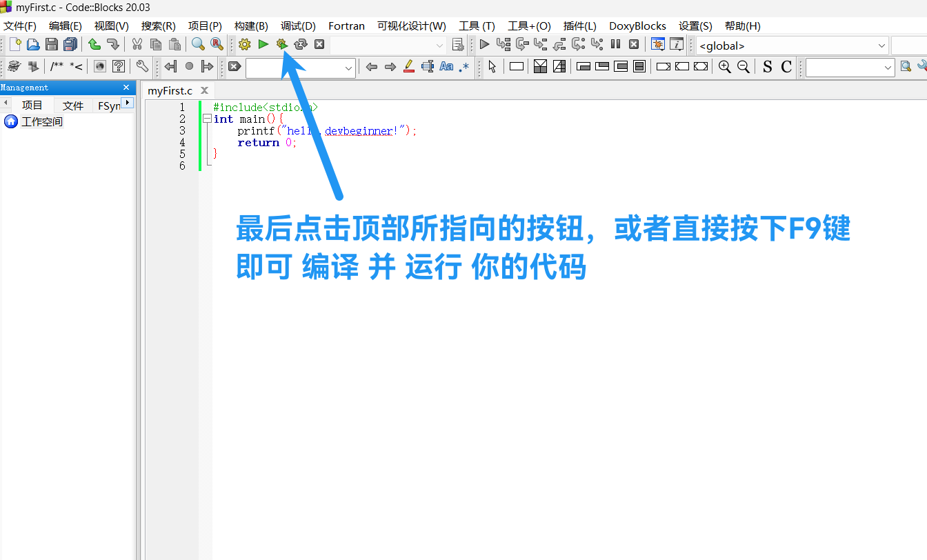Screen dimensions: 927x560
Task: Stop the debugger
Action: tap(634, 44)
